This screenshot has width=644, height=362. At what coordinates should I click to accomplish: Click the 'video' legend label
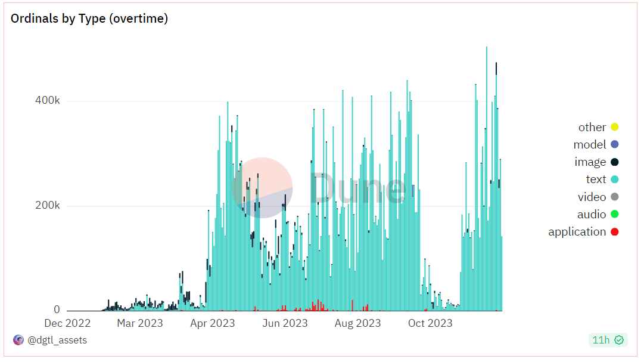tap(592, 197)
